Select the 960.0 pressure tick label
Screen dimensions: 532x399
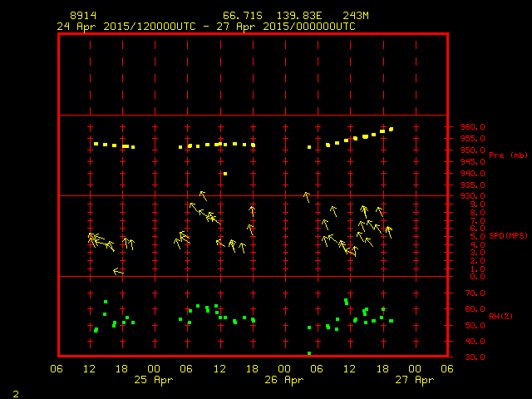click(472, 127)
